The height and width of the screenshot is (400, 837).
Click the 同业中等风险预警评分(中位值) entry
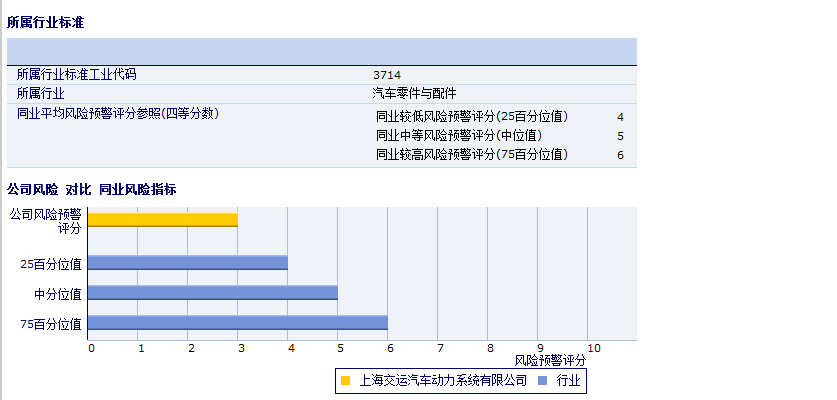tap(459, 136)
